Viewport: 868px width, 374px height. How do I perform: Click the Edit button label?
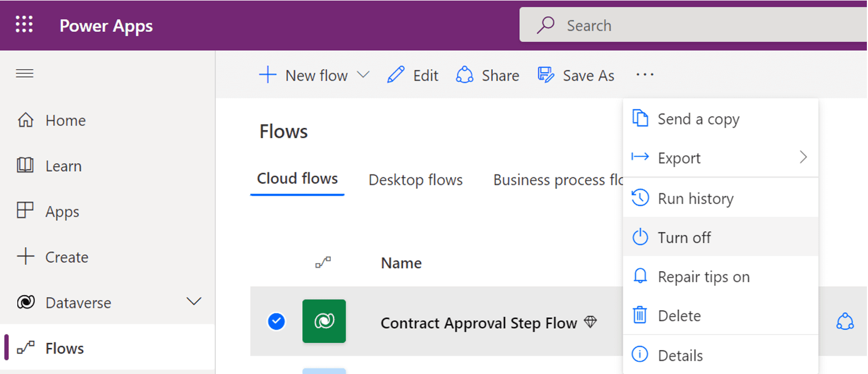tap(426, 76)
